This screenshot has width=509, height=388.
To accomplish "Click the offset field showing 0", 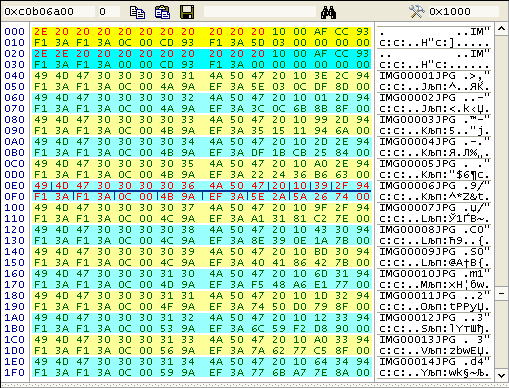I will coord(109,12).
